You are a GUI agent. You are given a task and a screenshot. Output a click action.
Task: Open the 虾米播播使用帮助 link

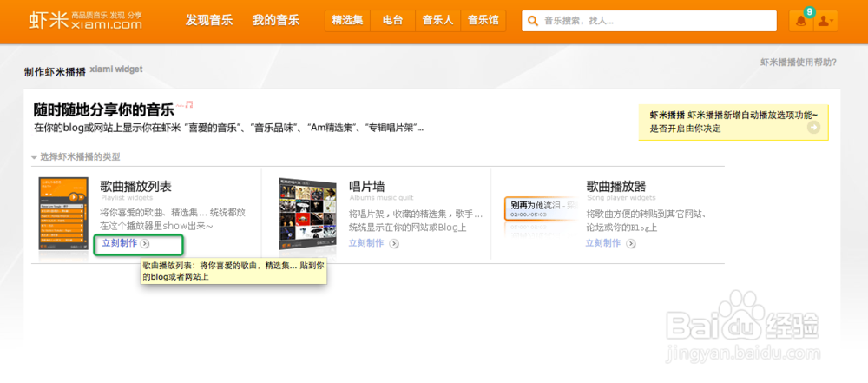tap(799, 62)
